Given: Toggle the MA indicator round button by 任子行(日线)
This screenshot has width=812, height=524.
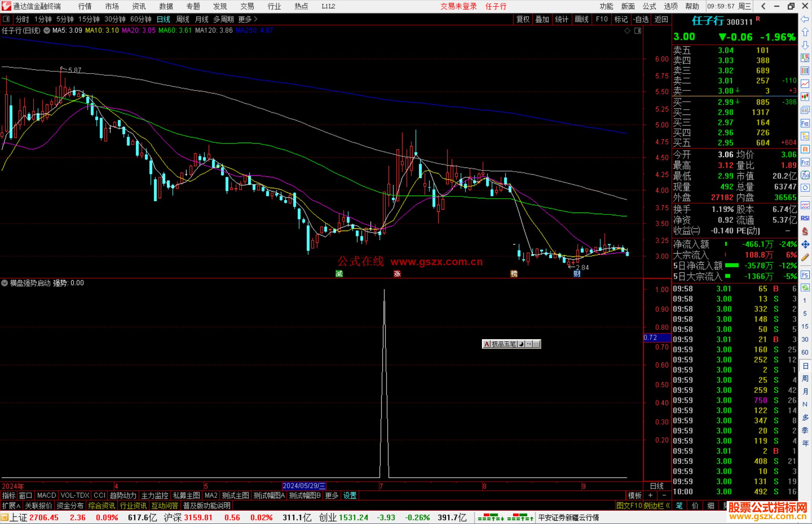Looking at the screenshot, I should 47,30.
